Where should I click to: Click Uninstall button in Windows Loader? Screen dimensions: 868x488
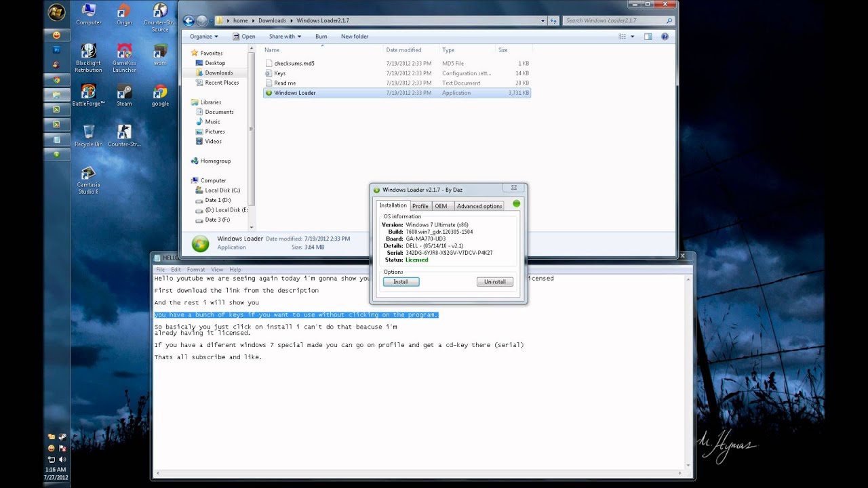[495, 282]
